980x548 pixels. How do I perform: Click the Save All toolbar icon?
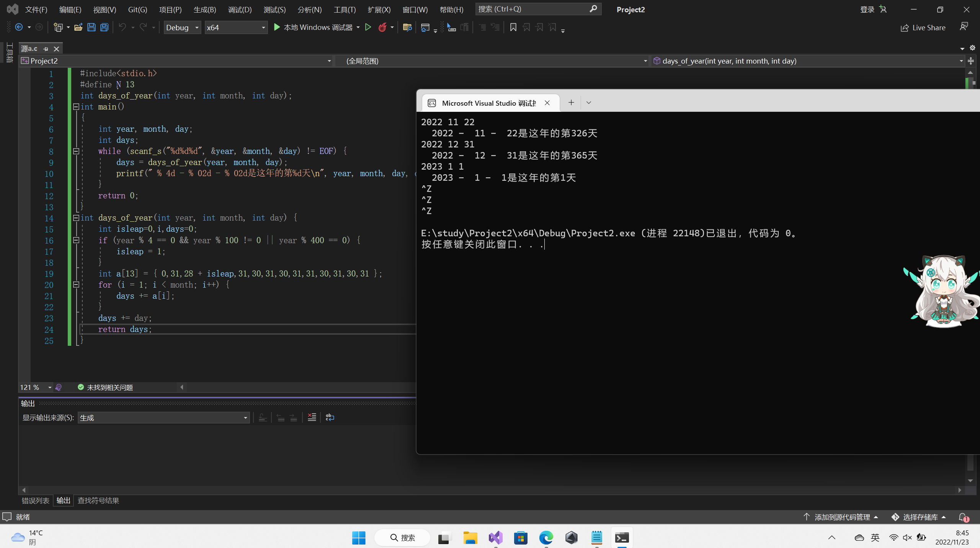(104, 27)
